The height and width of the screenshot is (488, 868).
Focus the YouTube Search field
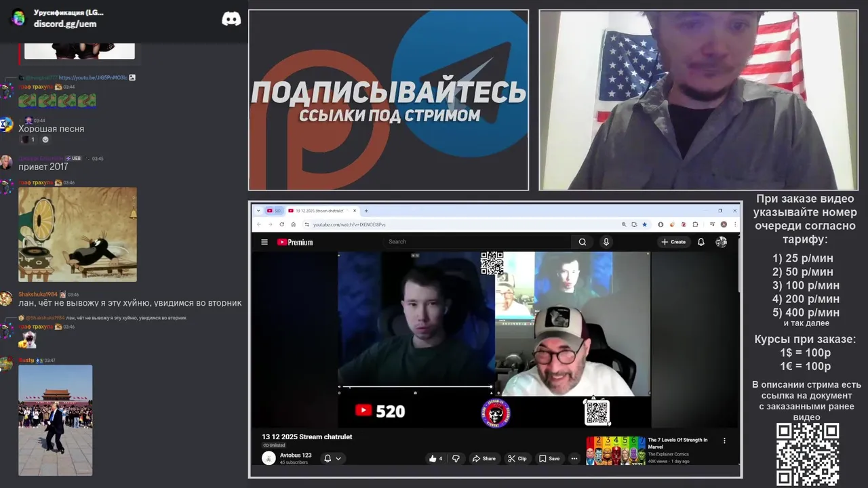pyautogui.click(x=478, y=241)
